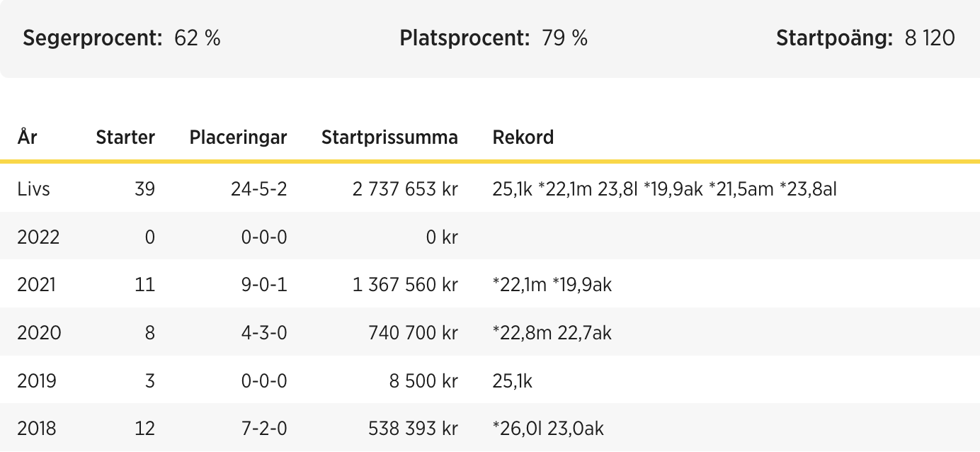The height and width of the screenshot is (452, 980).
Task: Click the Rekord column header
Action: point(523,137)
